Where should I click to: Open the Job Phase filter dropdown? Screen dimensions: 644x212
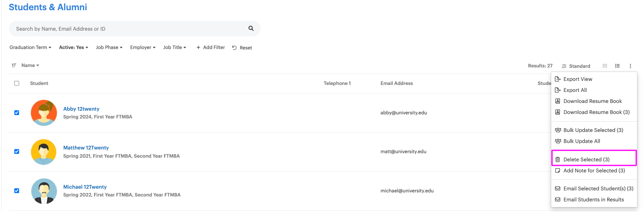tap(109, 47)
